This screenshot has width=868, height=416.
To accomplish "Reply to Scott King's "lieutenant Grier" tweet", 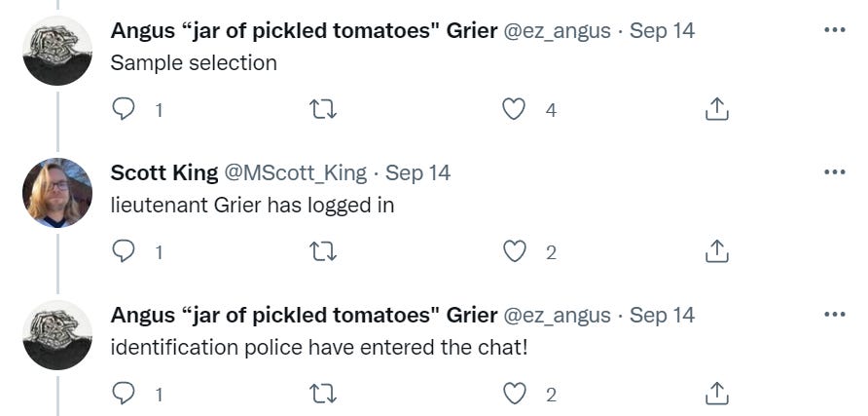I will point(124,252).
